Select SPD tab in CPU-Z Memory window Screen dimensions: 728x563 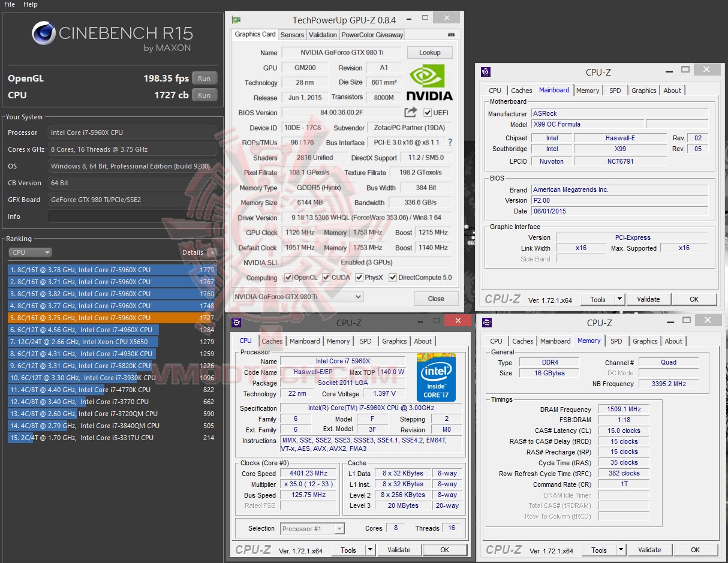[x=616, y=341]
